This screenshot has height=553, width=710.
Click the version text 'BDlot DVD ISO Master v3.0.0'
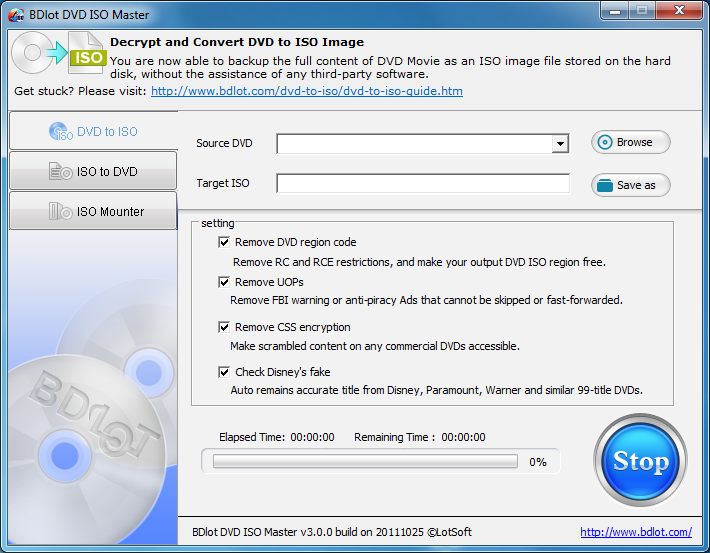263,532
